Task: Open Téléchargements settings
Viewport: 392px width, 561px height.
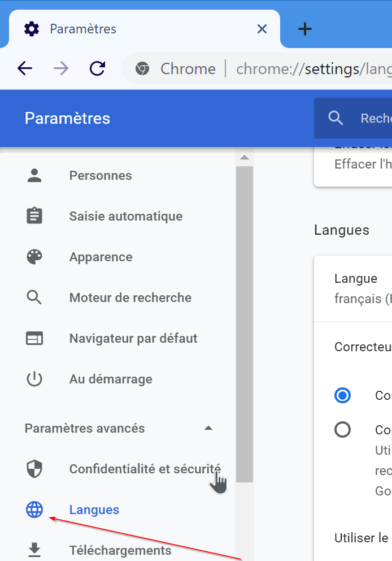Action: coord(120,550)
